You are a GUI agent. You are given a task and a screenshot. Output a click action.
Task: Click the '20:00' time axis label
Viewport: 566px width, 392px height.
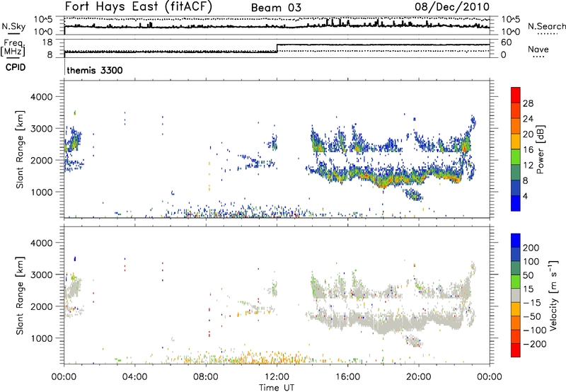click(x=418, y=377)
